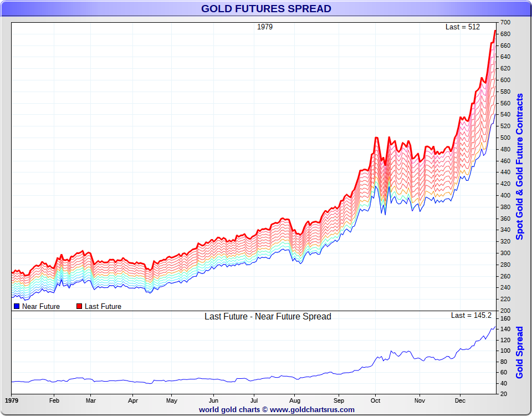Click the 'Last = 512' value readout
Screen dimensions: 532x416
(x=462, y=27)
